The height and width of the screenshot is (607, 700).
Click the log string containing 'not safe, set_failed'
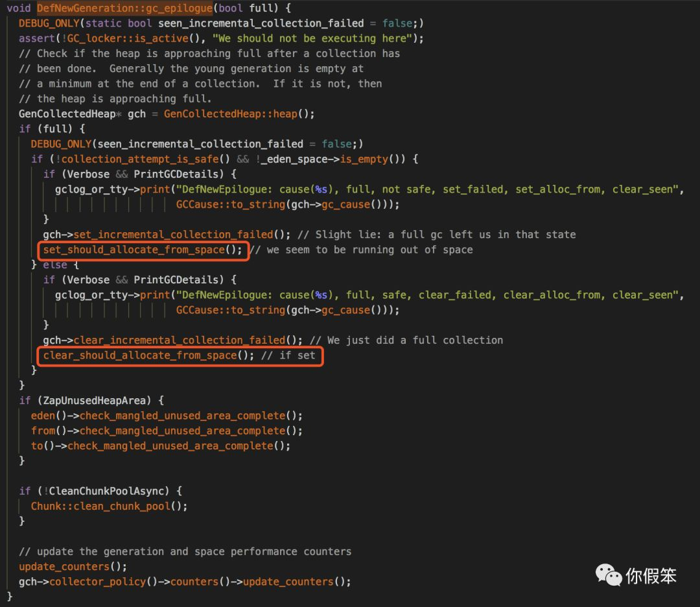[426, 189]
